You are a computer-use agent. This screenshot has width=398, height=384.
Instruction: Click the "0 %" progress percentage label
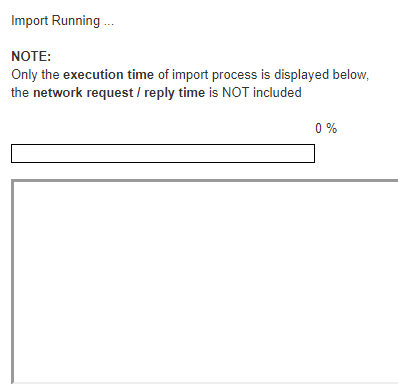(x=326, y=128)
